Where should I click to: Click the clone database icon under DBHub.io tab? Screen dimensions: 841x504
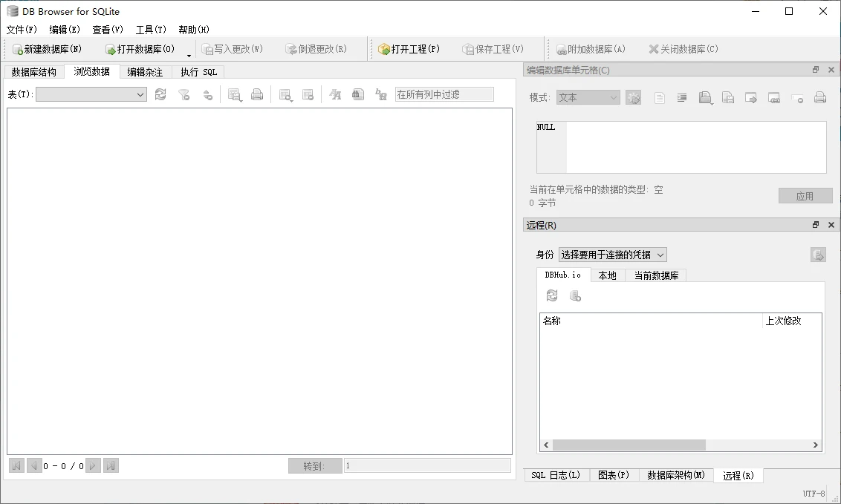575,295
